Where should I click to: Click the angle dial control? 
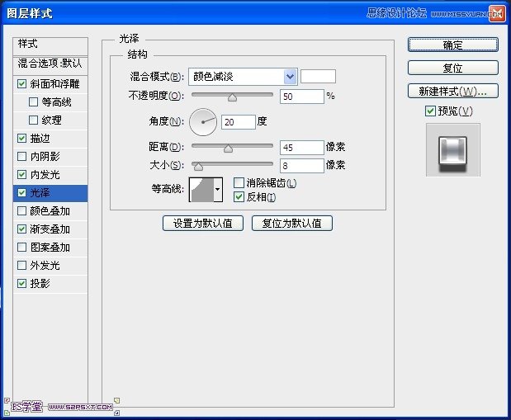click(x=203, y=122)
